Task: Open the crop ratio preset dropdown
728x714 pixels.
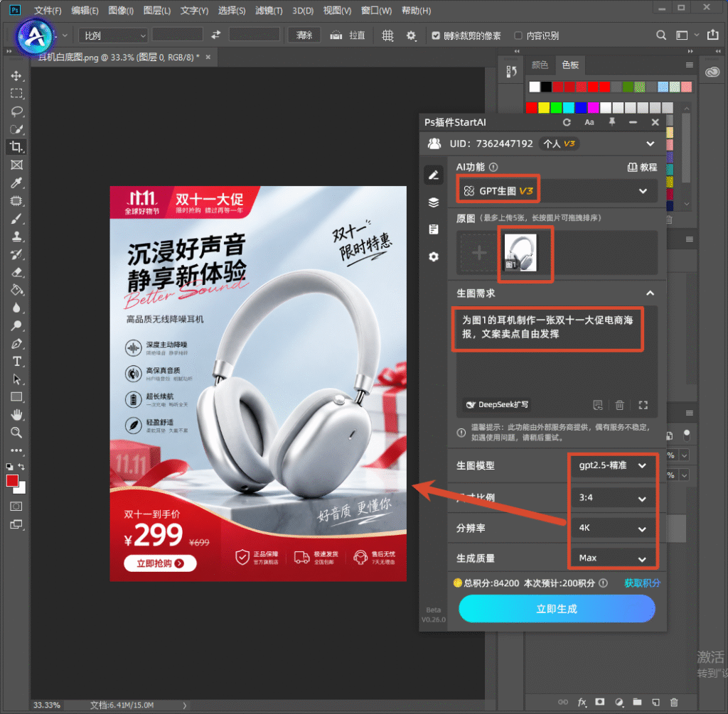Action: (x=113, y=36)
